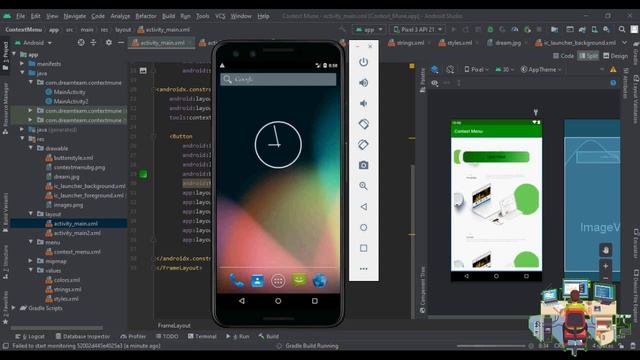The height and width of the screenshot is (360, 640).
Task: Toggle design view options eye icon
Action: pyautogui.click(x=435, y=83)
